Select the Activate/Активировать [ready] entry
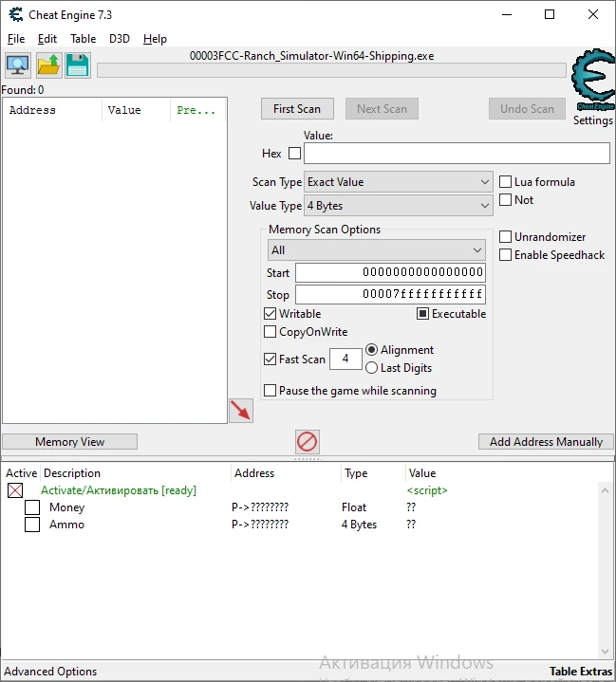Image resolution: width=616 pixels, height=682 pixels. coord(119,490)
